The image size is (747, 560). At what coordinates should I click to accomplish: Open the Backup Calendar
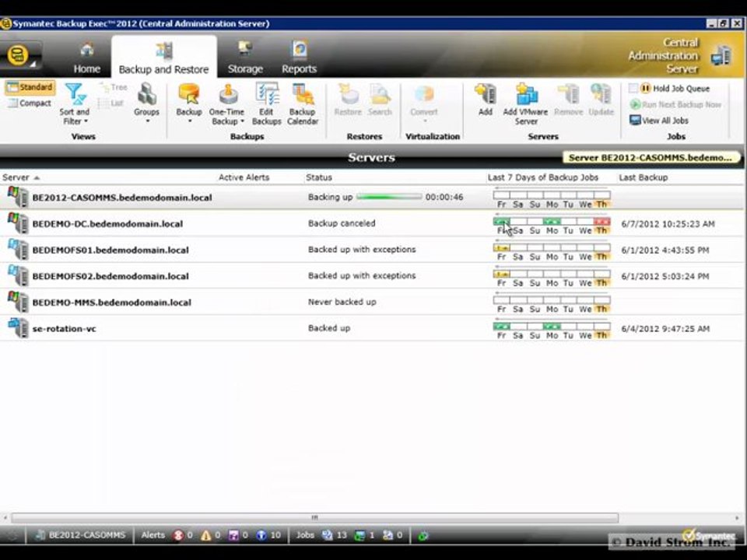303,104
